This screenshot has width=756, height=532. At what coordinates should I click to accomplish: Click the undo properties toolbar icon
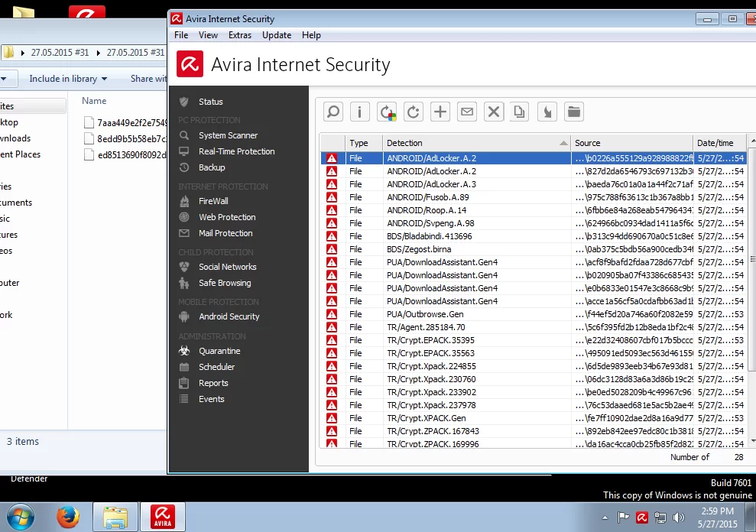[547, 112]
